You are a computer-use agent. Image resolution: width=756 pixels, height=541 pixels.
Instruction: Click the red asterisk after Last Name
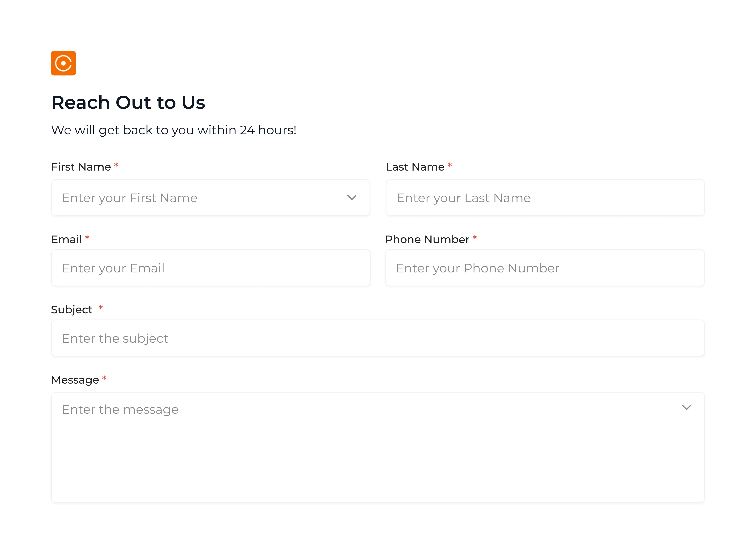point(450,165)
